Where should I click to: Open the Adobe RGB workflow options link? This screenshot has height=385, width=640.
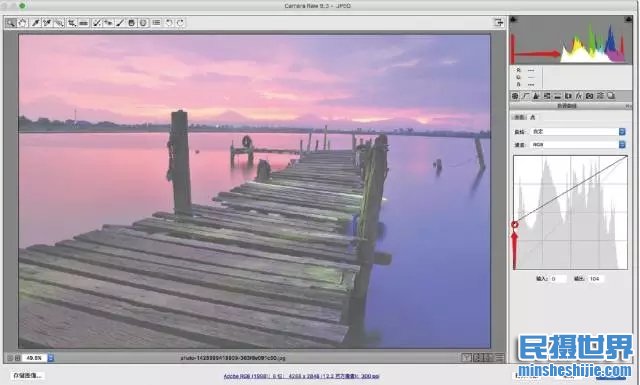click(x=301, y=376)
